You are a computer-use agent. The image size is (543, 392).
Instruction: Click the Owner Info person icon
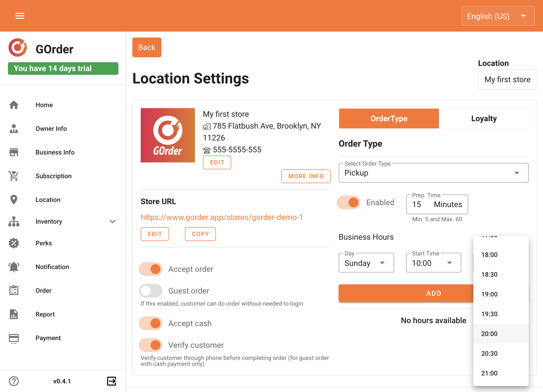pyautogui.click(x=14, y=129)
